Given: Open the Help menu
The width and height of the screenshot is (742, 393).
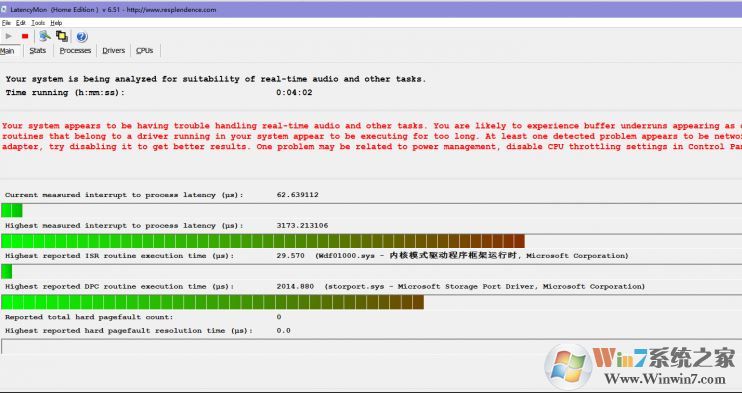Looking at the screenshot, I should click(x=56, y=23).
